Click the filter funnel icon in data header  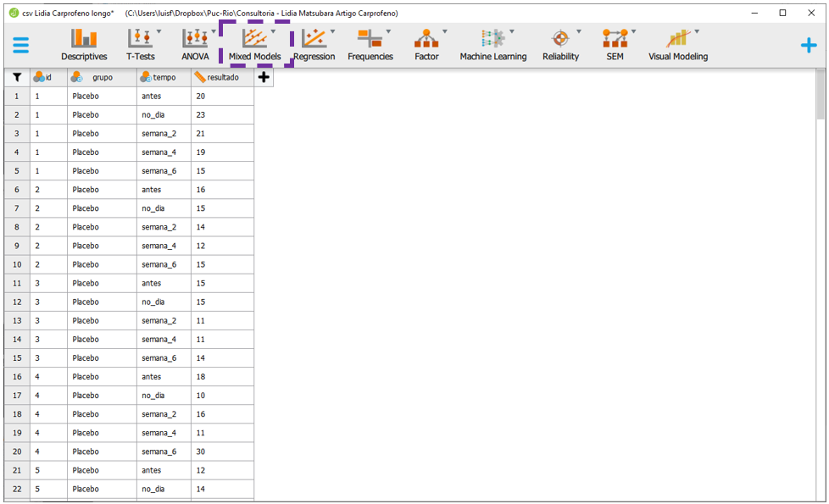point(17,77)
